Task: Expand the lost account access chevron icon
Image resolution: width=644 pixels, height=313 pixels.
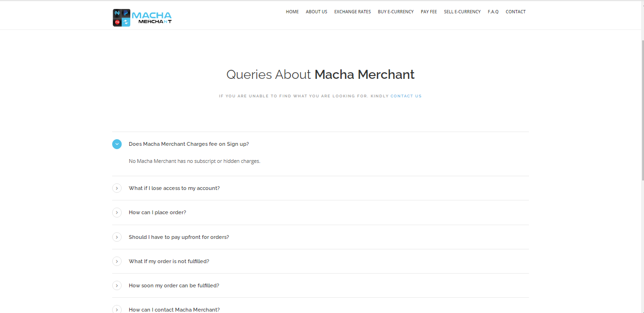Action: pyautogui.click(x=117, y=188)
